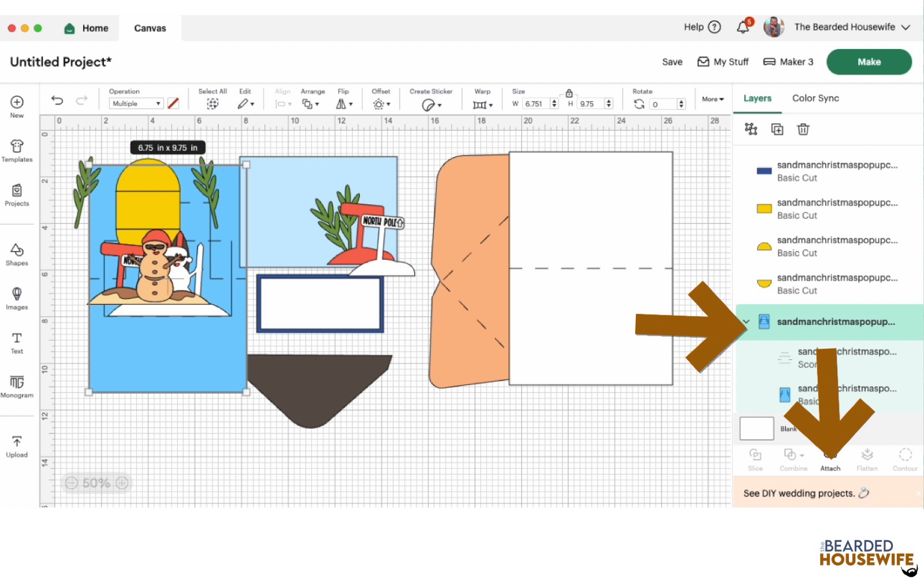The width and height of the screenshot is (924, 587).
Task: Open the Offset dropdown
Action: pyautogui.click(x=381, y=104)
